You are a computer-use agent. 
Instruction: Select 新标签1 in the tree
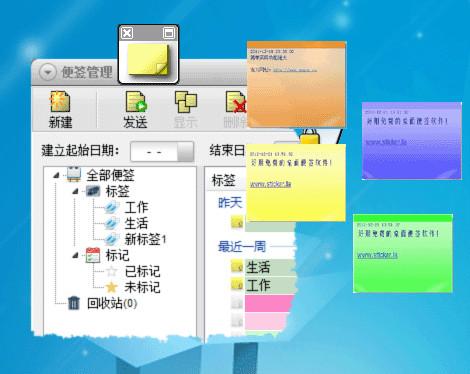pos(145,239)
